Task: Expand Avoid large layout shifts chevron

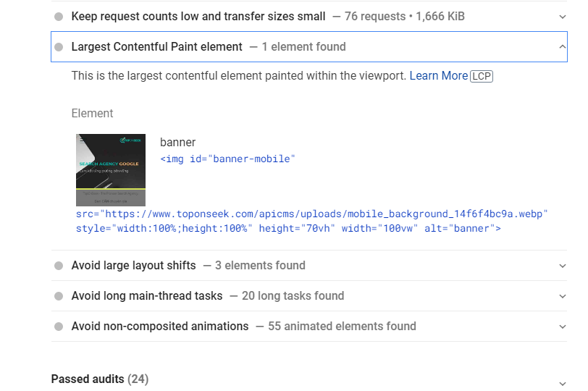Action: tap(563, 266)
